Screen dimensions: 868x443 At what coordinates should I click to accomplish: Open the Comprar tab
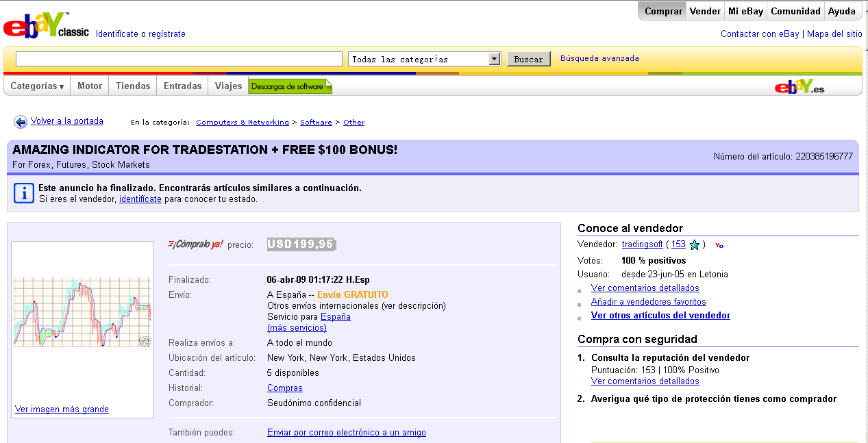(663, 11)
